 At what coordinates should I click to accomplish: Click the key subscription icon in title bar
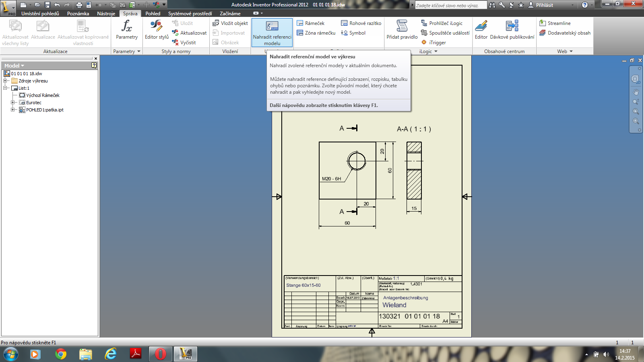[502, 5]
